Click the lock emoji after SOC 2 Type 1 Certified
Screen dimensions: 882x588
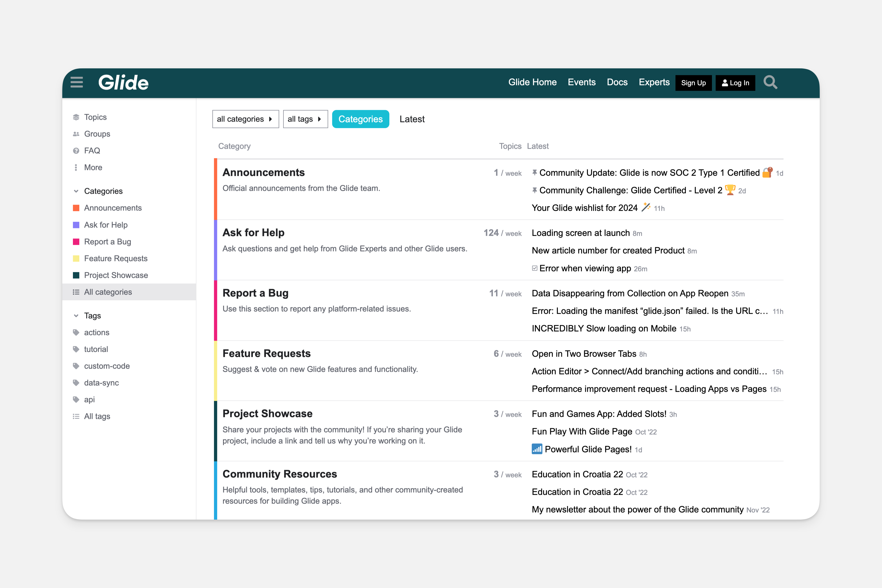[x=767, y=172]
